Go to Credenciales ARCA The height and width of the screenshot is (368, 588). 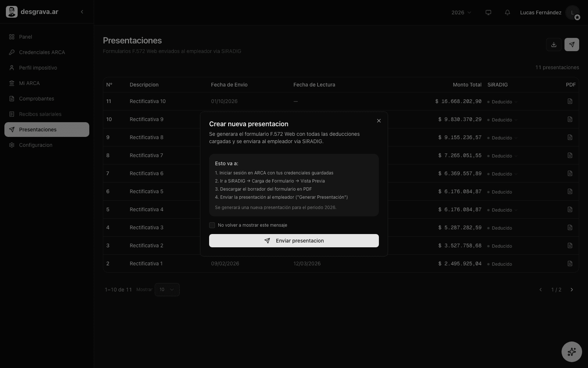[x=47, y=52]
